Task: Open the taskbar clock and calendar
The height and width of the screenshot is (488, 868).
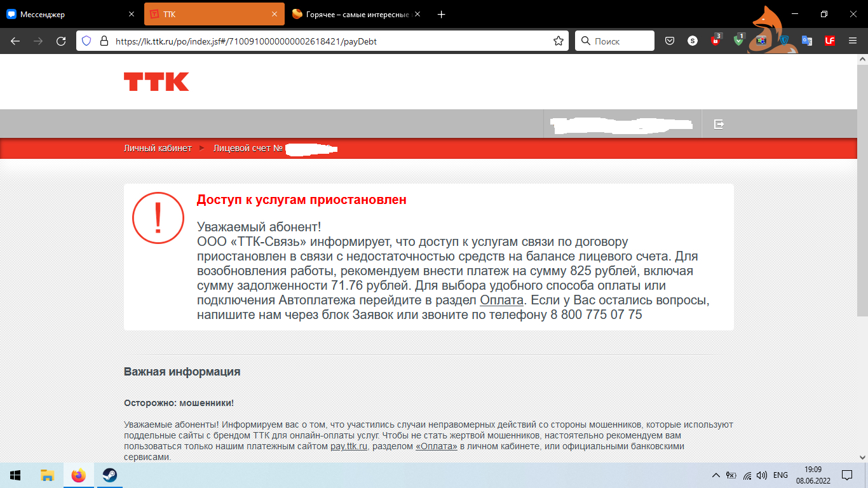Action: (x=813, y=475)
